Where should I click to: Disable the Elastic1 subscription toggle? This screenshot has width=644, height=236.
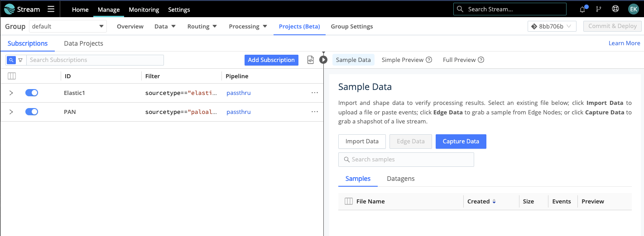tap(31, 93)
